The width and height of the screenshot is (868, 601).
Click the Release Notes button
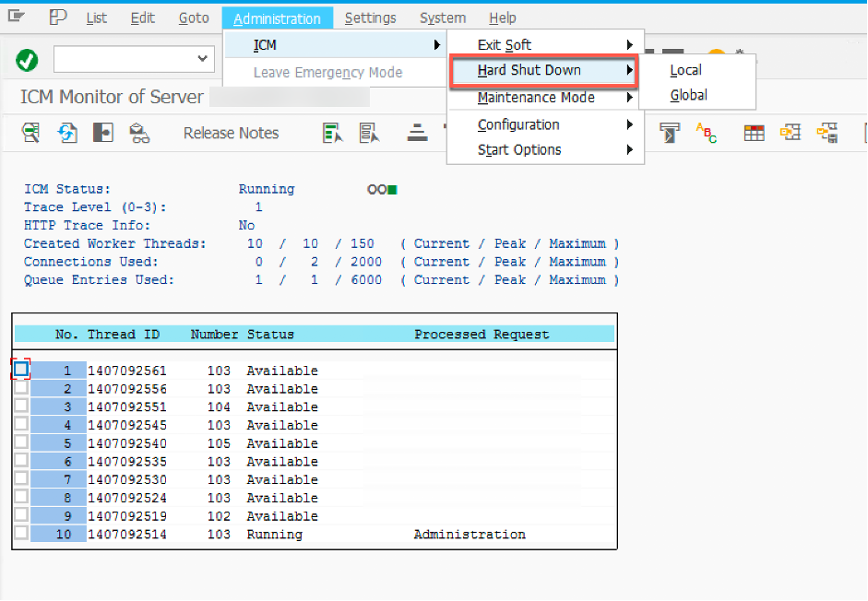[x=231, y=134]
